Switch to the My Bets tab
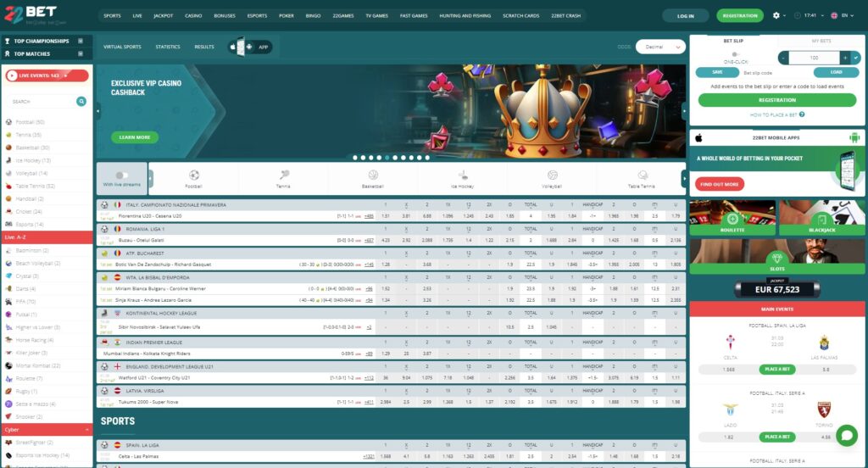Viewport: 868px width, 468px height. (821, 41)
